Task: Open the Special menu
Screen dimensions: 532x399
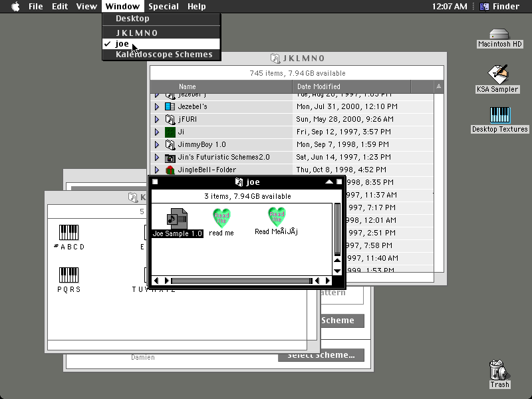Action: click(x=164, y=7)
